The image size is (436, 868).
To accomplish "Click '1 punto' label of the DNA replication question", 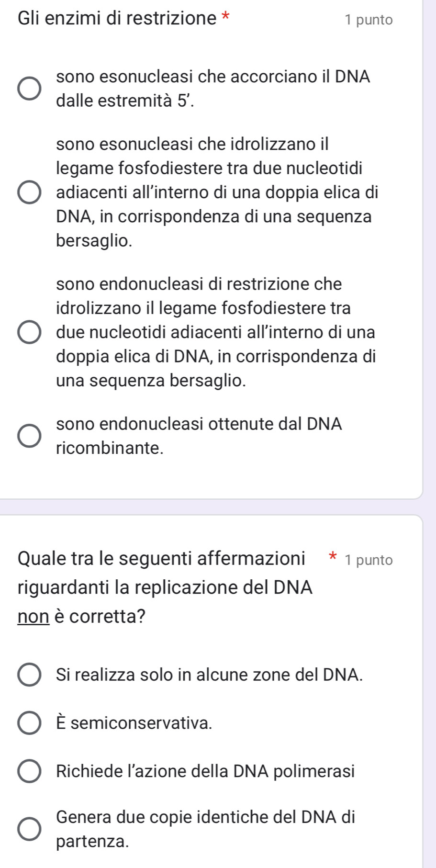I will point(368,560).
